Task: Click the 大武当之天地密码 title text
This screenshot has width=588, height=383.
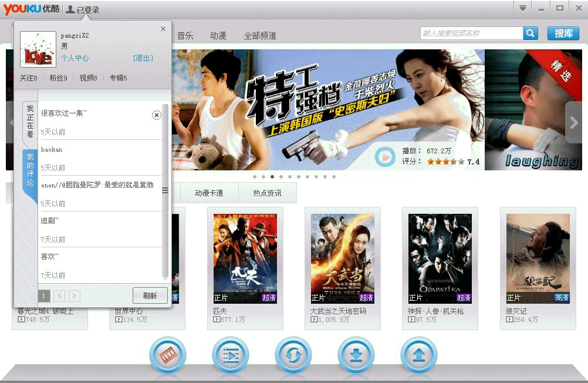Action: click(338, 311)
